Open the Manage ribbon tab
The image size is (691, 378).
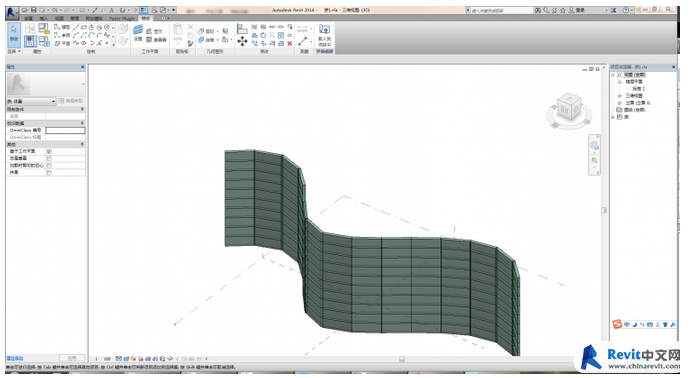74,18
